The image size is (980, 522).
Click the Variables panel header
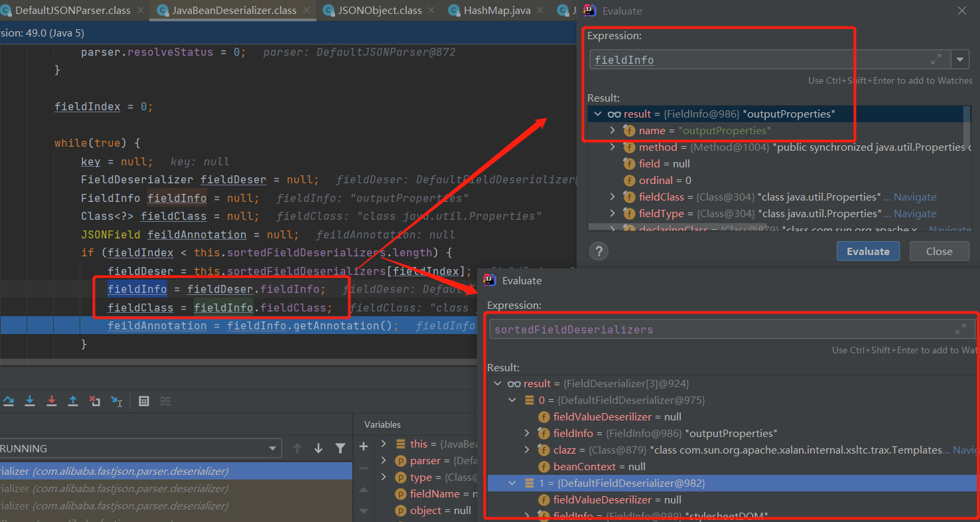382,424
